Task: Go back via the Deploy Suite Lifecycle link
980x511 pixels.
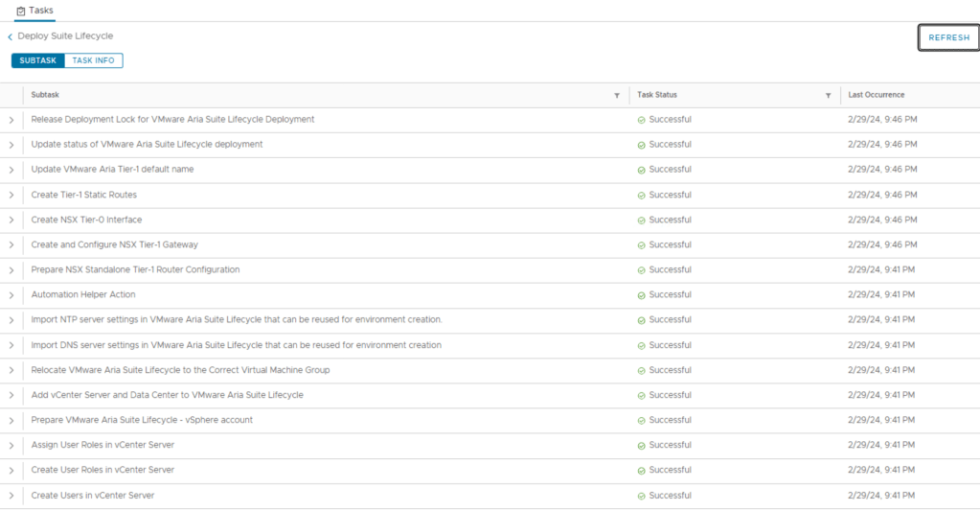Action: pyautogui.click(x=65, y=36)
